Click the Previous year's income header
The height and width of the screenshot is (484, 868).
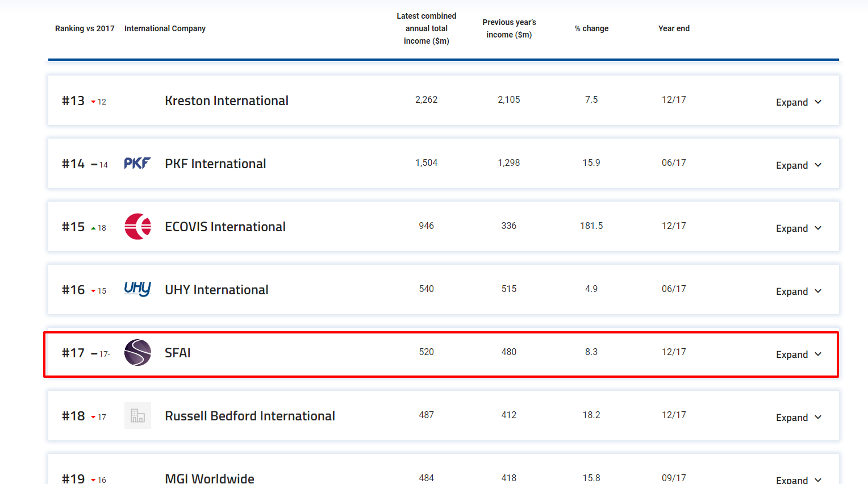tap(509, 28)
